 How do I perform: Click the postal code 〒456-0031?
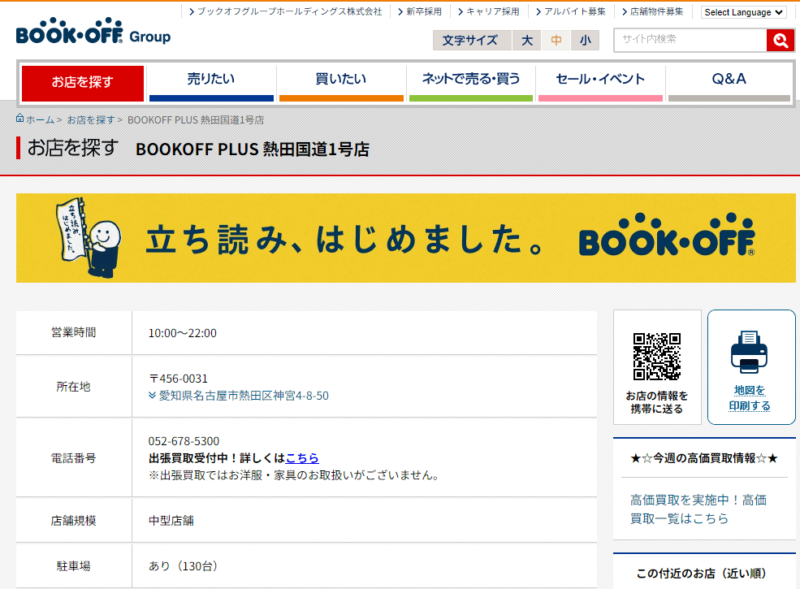pos(178,379)
